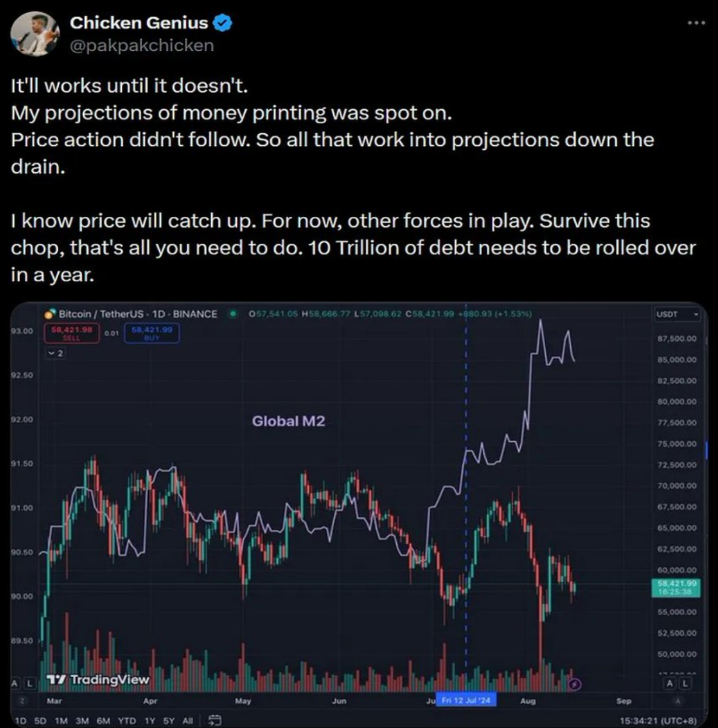Click the verified badge next to Chicken Genius
The image size is (718, 728).
tap(224, 23)
